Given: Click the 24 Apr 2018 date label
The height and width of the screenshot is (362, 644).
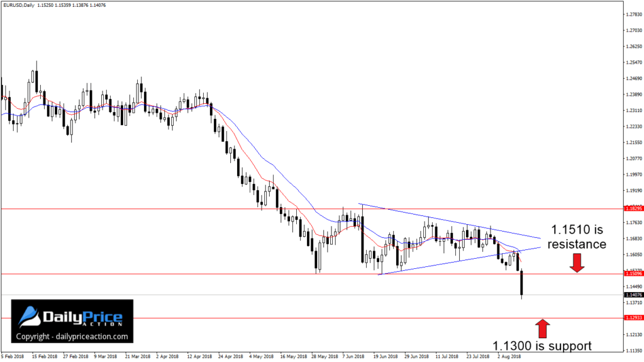Looking at the screenshot, I should tap(230, 357).
